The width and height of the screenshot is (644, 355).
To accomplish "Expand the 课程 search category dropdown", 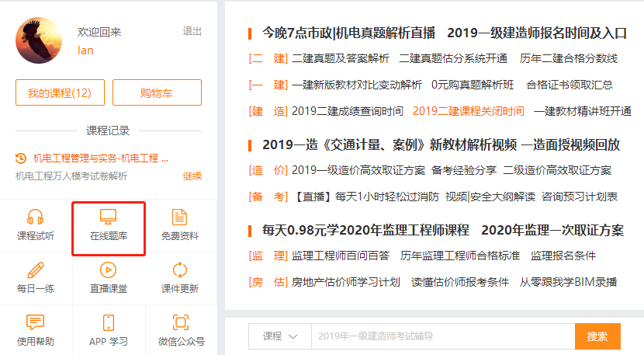I will tap(279, 336).
